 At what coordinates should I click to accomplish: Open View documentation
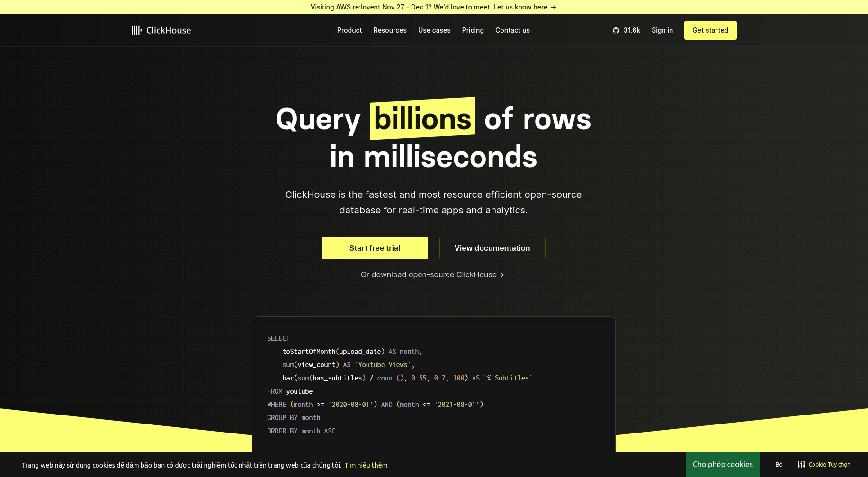coord(492,248)
